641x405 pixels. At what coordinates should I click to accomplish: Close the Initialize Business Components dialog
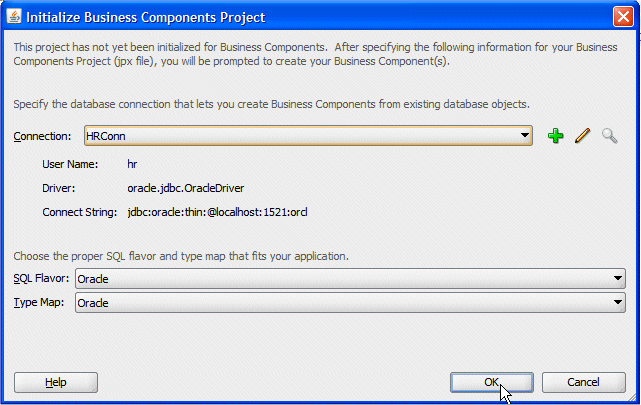623,17
